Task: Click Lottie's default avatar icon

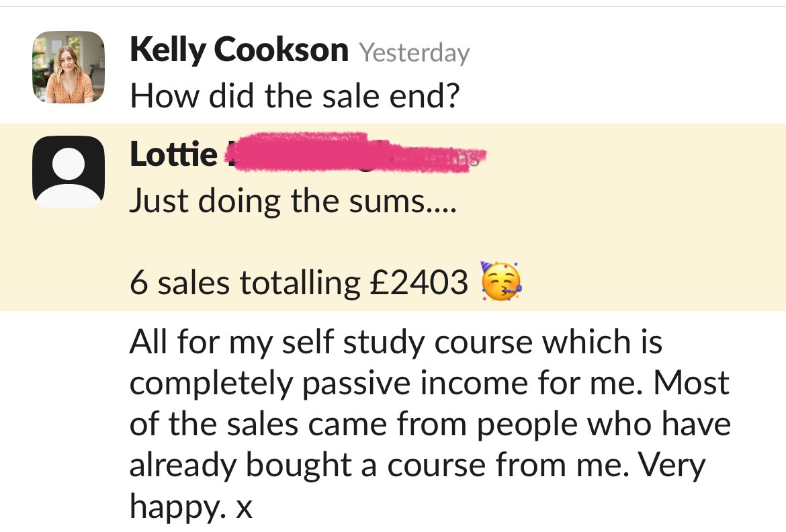Action: pyautogui.click(x=69, y=172)
